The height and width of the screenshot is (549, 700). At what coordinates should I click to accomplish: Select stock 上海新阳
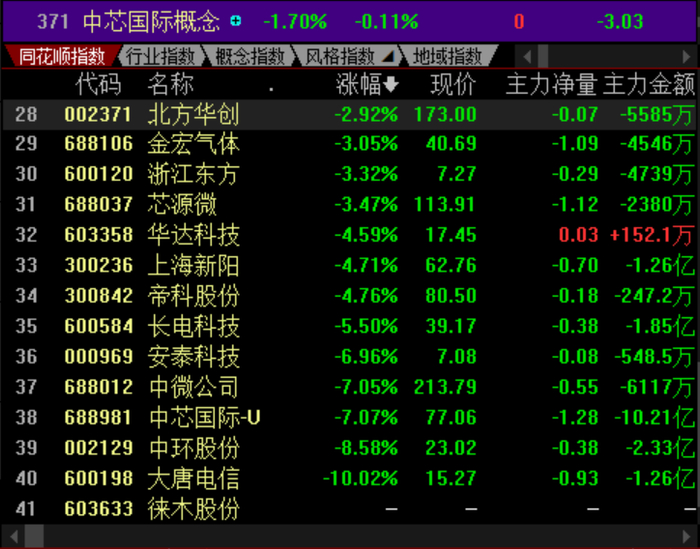[x=193, y=265]
